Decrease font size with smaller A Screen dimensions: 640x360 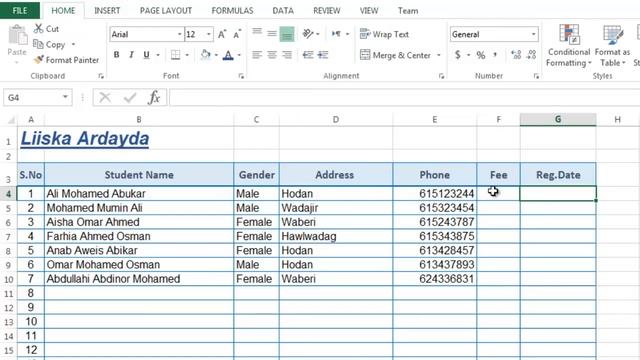coord(237,34)
